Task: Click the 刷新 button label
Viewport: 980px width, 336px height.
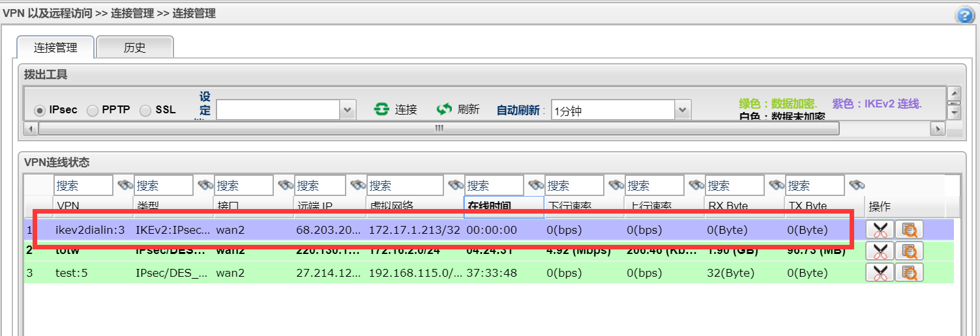Action: [x=468, y=109]
